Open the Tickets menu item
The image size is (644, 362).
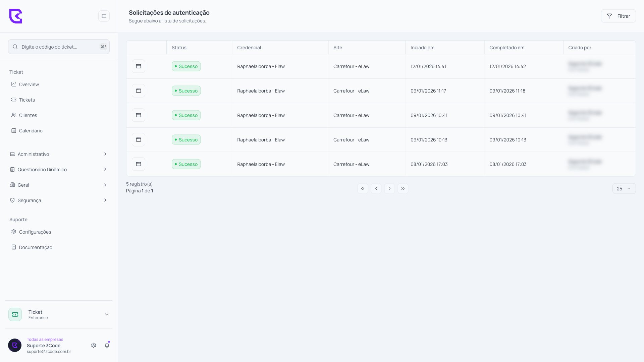click(x=59, y=100)
